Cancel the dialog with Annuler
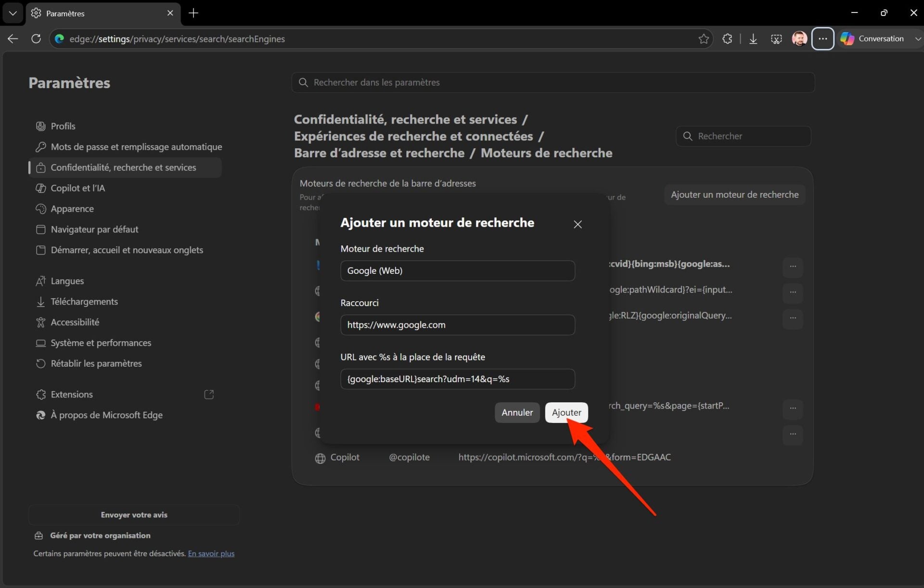924x588 pixels. click(x=517, y=413)
